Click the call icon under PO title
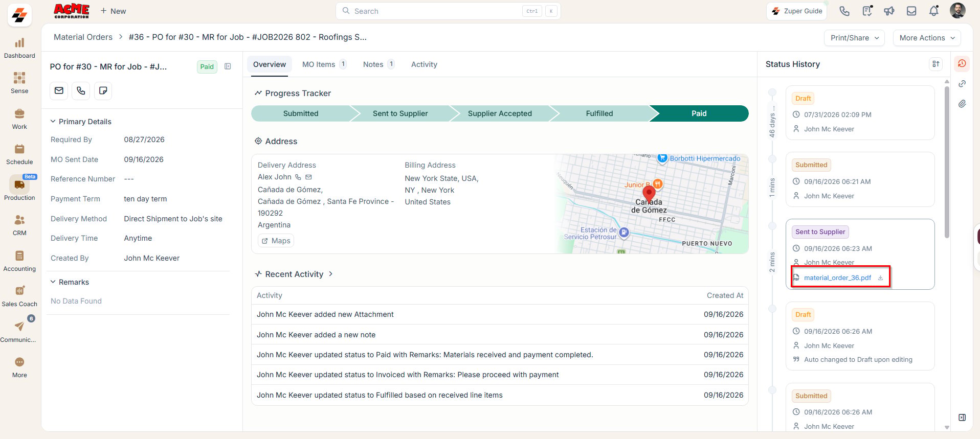980x439 pixels. click(x=81, y=90)
